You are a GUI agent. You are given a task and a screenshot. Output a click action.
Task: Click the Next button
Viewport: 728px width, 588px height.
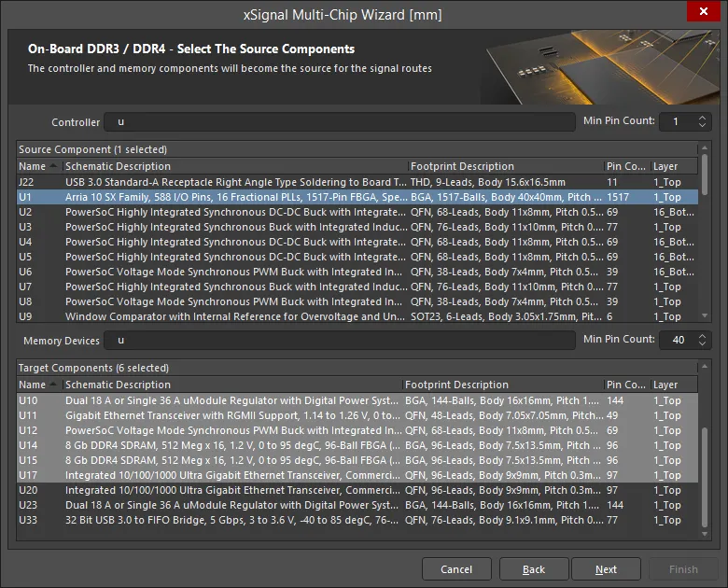click(x=606, y=569)
